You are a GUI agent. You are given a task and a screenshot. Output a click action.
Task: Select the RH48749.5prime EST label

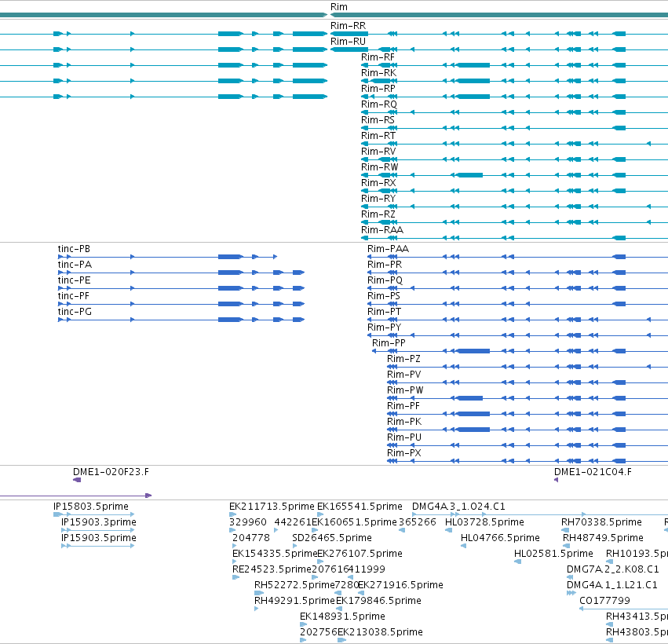click(604, 538)
